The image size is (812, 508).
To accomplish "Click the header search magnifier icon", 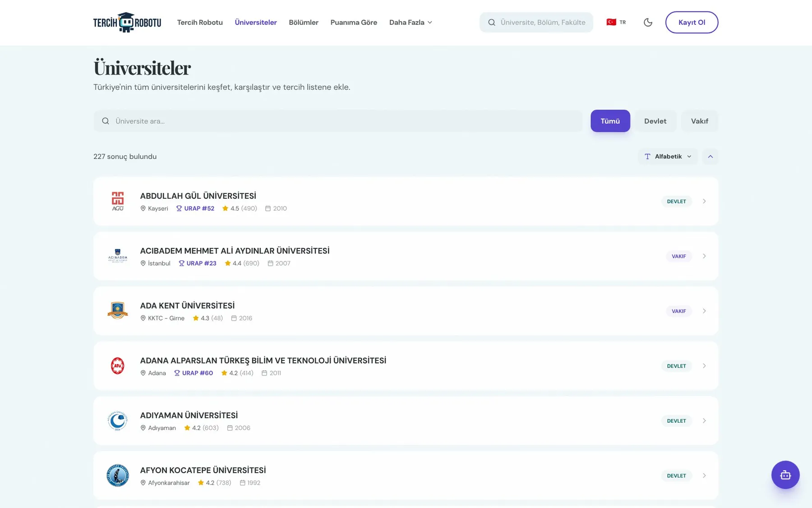I will click(492, 22).
